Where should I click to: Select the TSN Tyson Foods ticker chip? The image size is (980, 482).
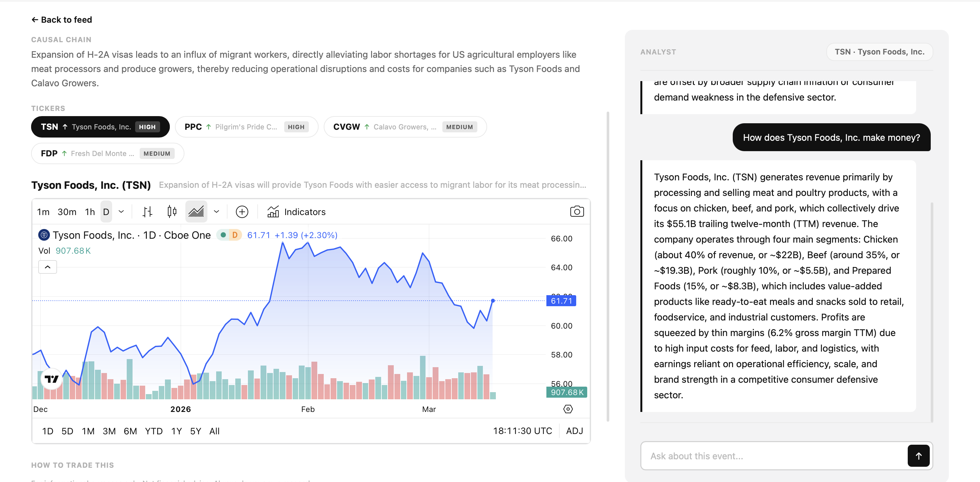[x=100, y=127]
